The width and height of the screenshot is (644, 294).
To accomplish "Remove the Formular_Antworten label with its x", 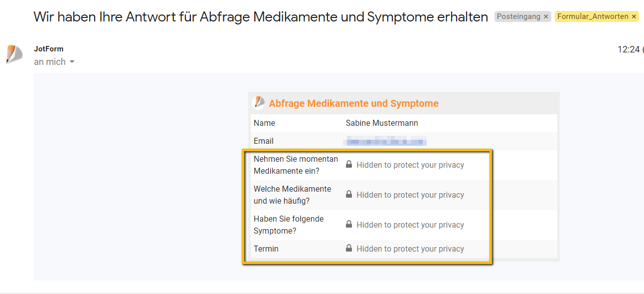I will point(634,17).
